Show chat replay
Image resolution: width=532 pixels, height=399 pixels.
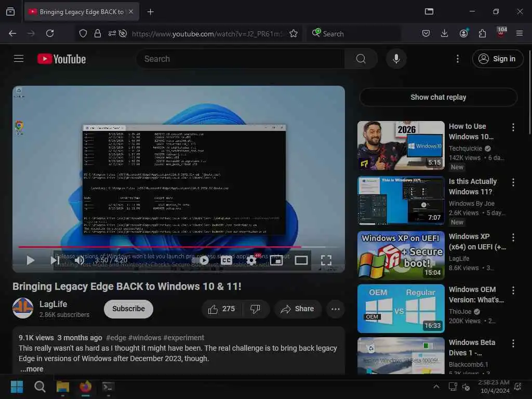tap(438, 97)
